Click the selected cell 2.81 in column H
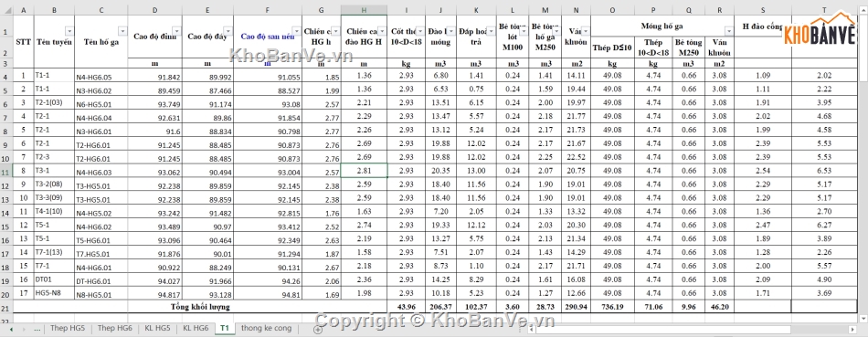Viewport: 868px width, 337px height. pos(364,171)
